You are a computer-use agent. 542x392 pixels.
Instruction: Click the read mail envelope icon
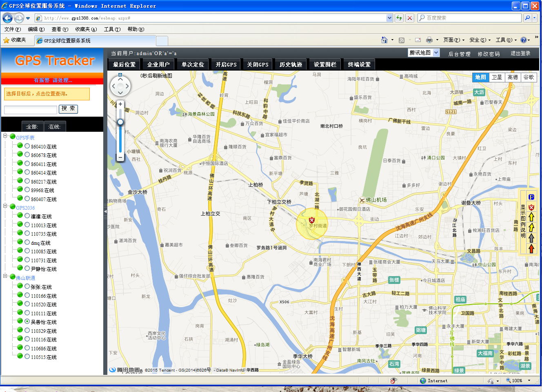point(418,40)
